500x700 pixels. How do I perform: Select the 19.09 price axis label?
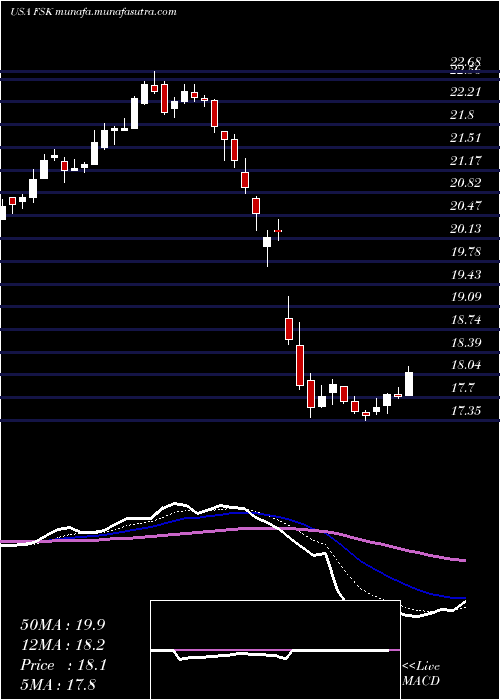pos(465,297)
